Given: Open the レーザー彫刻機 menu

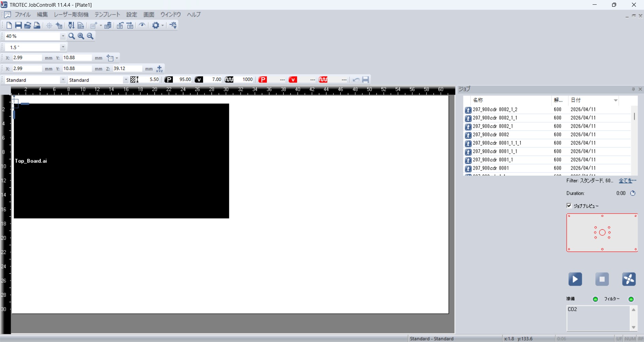Looking at the screenshot, I should (x=71, y=14).
